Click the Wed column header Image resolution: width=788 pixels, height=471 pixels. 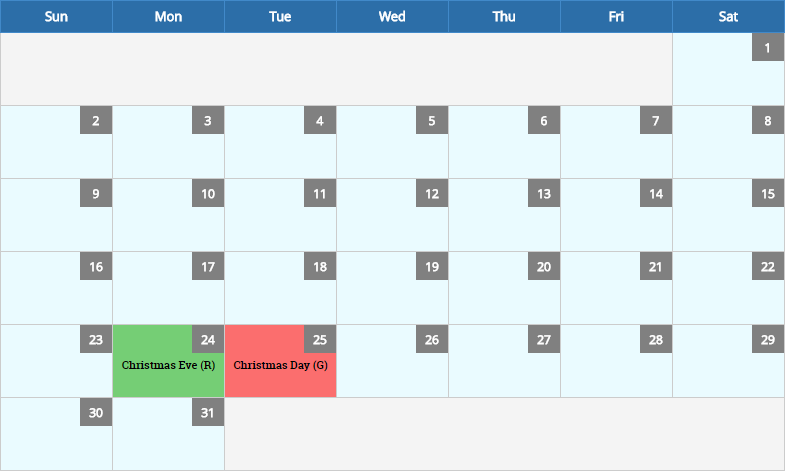pyautogui.click(x=392, y=17)
